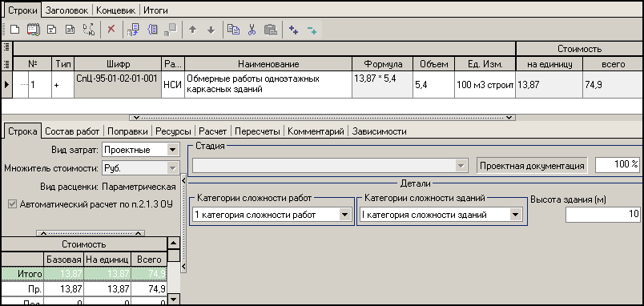644x306 pixels.
Task: Open Категории сложности зданий dropdown
Action: tap(515, 215)
